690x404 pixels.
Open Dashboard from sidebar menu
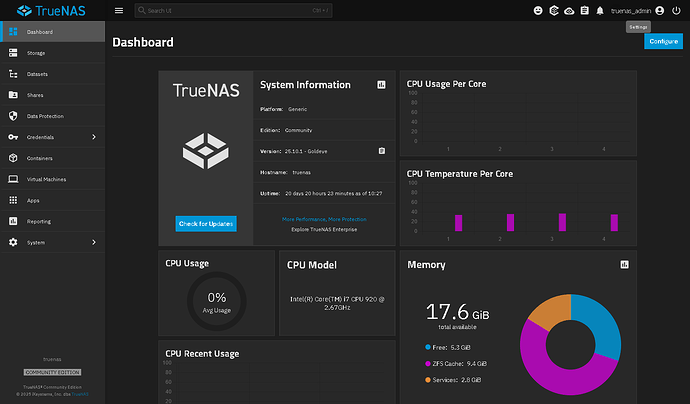click(x=53, y=32)
